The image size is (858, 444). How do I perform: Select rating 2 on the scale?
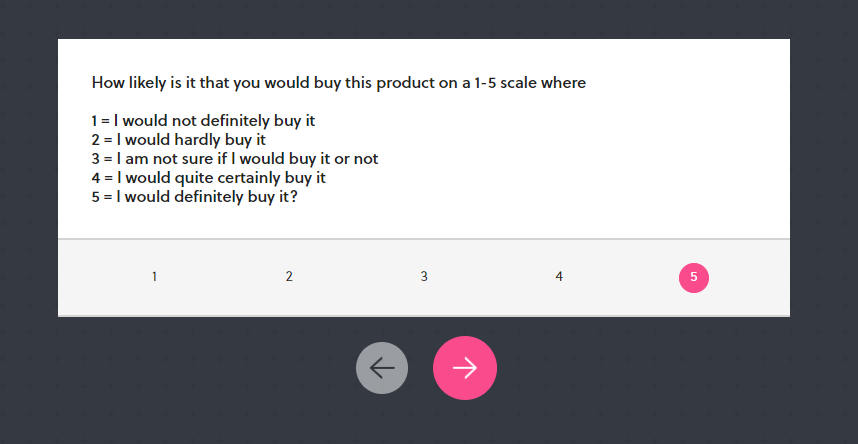click(289, 277)
